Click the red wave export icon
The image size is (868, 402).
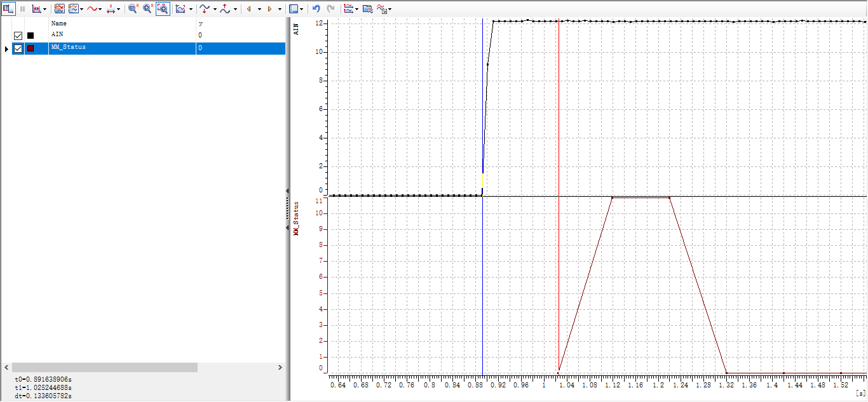point(382,9)
